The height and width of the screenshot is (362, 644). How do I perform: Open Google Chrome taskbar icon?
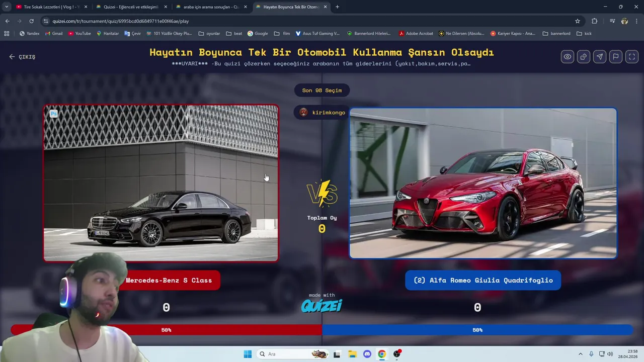pyautogui.click(x=382, y=354)
